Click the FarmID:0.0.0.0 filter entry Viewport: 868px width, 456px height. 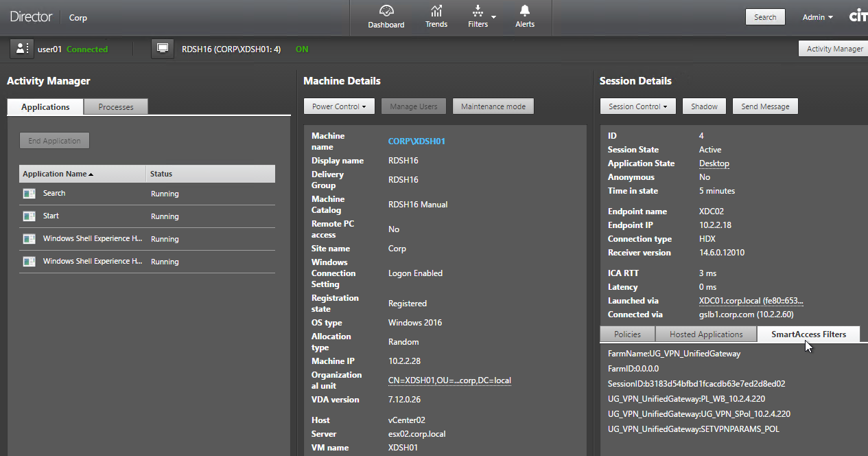point(633,369)
